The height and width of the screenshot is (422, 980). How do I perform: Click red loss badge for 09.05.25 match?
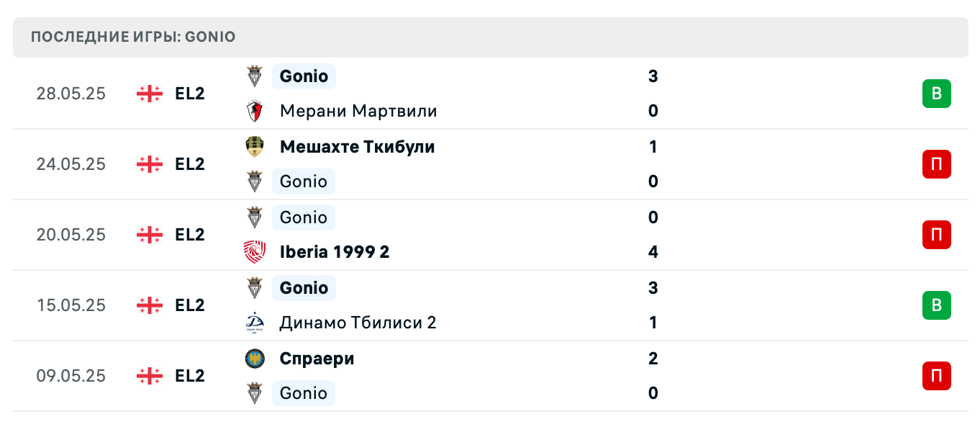pos(936,376)
